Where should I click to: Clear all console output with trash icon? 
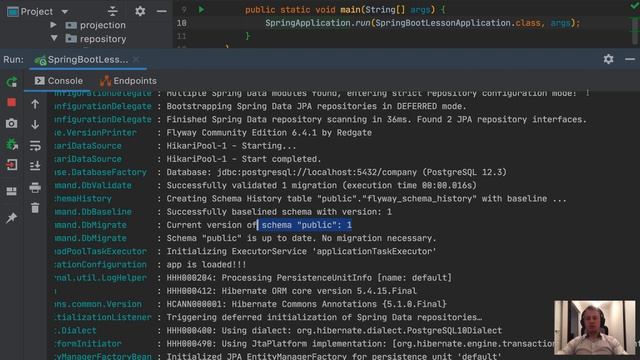(35, 208)
